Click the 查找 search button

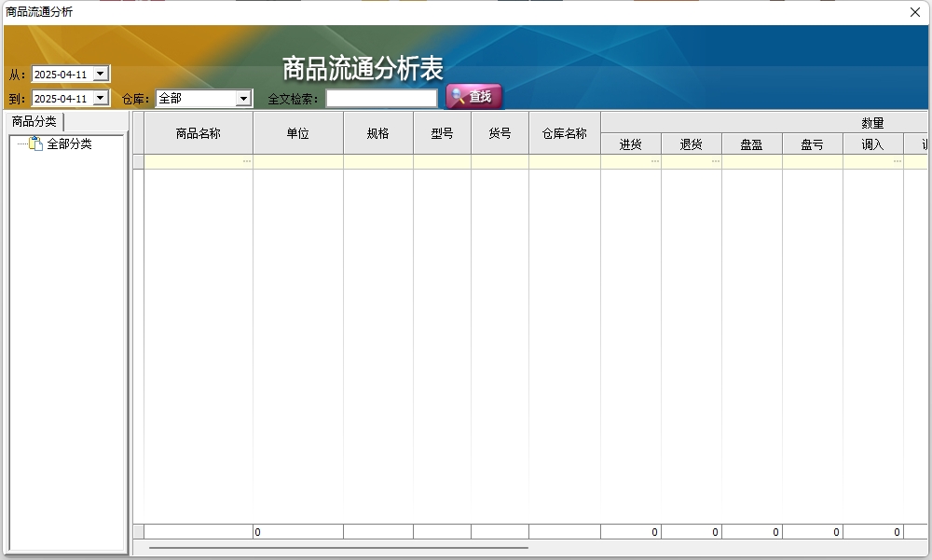[x=474, y=97]
